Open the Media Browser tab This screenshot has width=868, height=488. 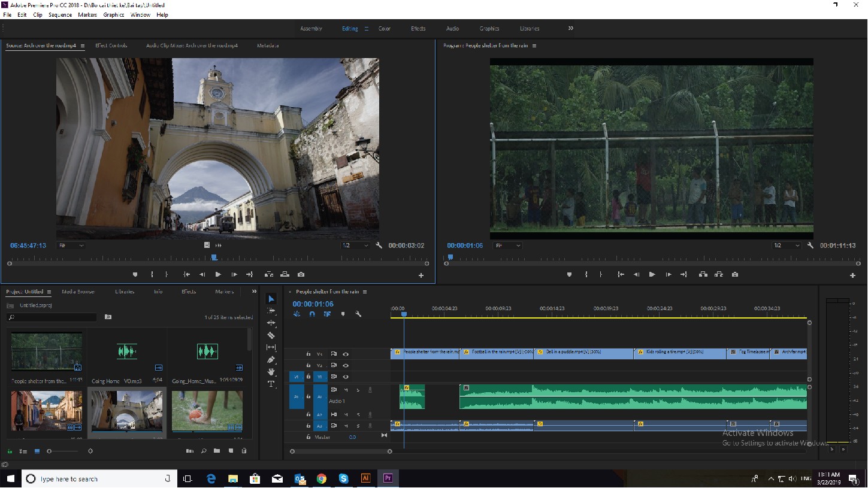78,292
